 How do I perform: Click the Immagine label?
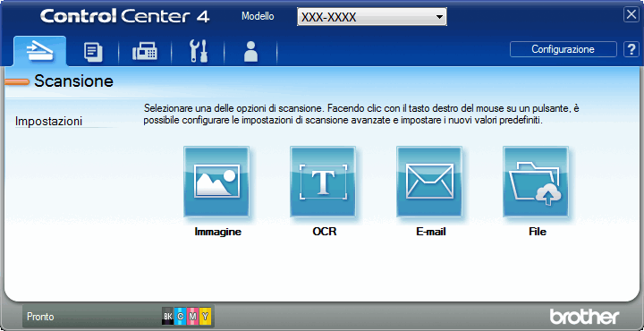[x=218, y=232]
